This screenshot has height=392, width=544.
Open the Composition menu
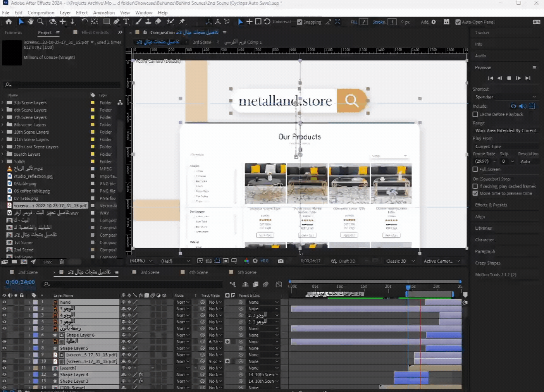[x=41, y=12]
